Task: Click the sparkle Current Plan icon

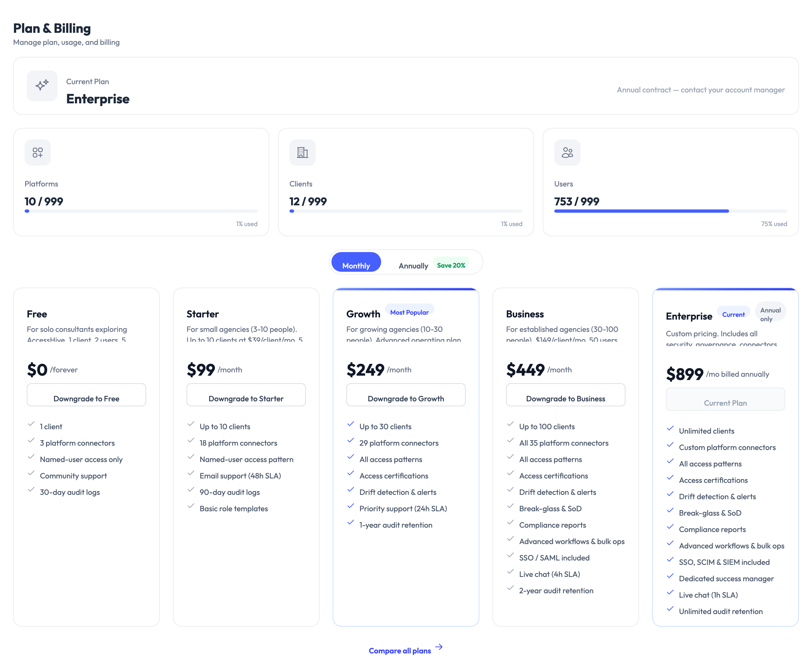Action: (x=42, y=86)
